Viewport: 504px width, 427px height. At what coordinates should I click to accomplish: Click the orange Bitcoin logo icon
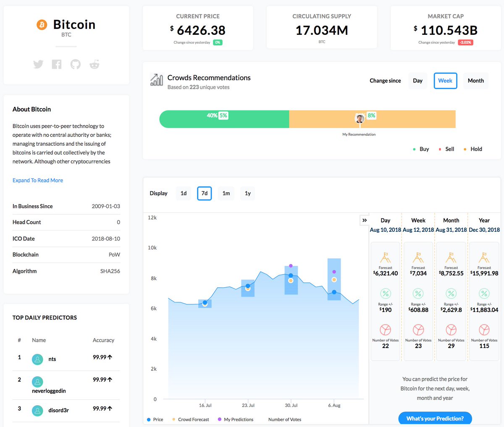coord(42,25)
